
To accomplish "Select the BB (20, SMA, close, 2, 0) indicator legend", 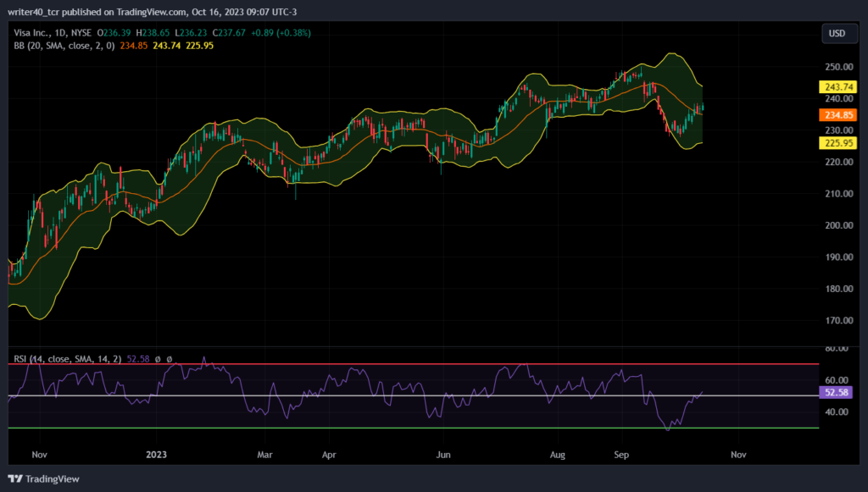I will click(x=64, y=46).
